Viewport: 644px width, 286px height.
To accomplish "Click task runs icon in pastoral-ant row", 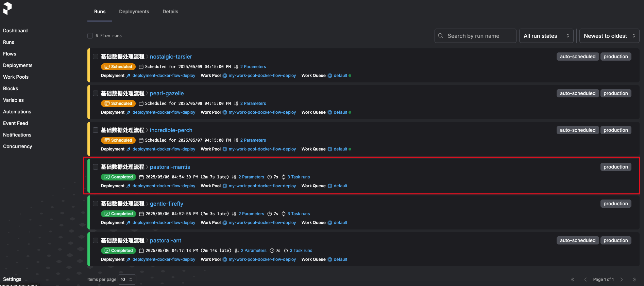I will [x=286, y=251].
